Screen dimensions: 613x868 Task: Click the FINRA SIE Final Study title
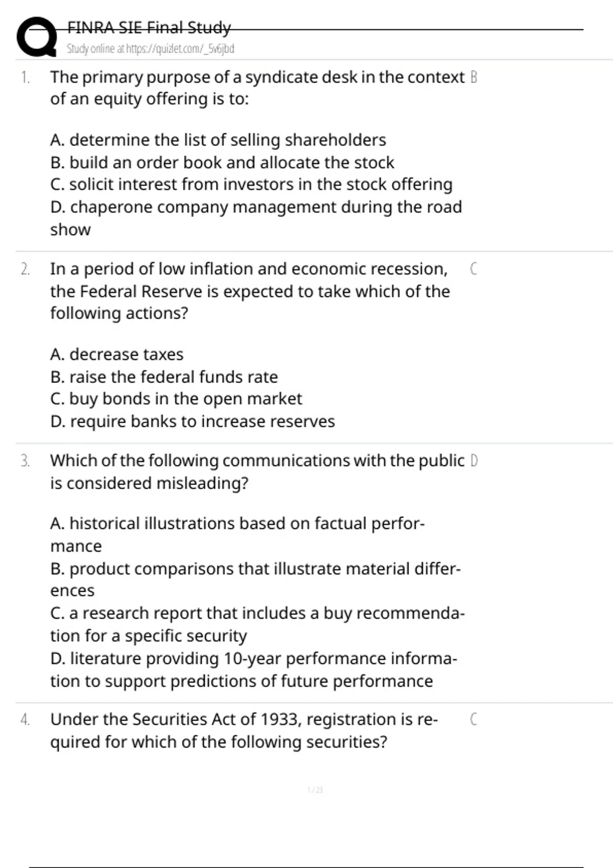pyautogui.click(x=149, y=27)
